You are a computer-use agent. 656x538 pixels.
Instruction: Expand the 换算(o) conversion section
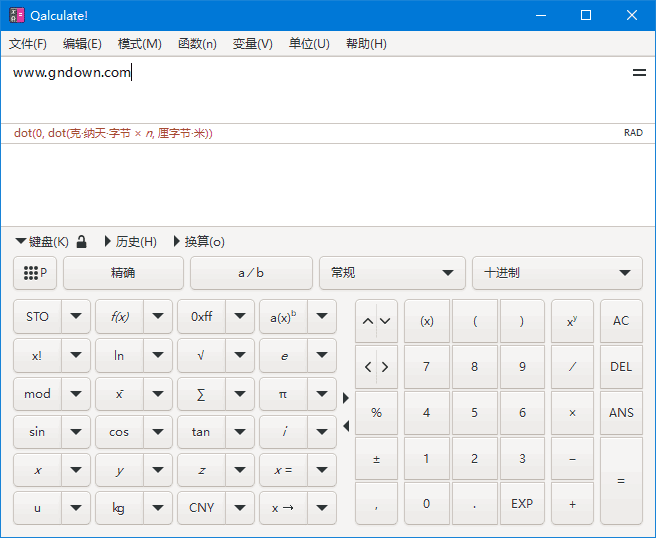coord(199,241)
